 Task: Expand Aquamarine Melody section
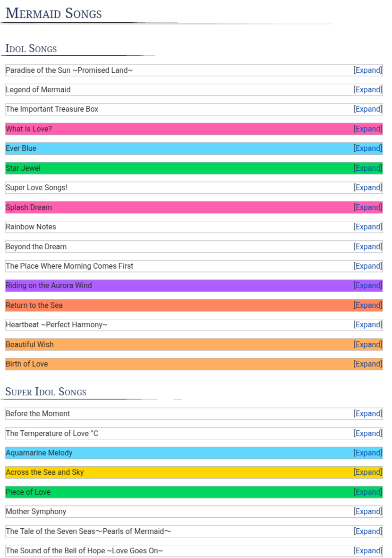click(368, 453)
